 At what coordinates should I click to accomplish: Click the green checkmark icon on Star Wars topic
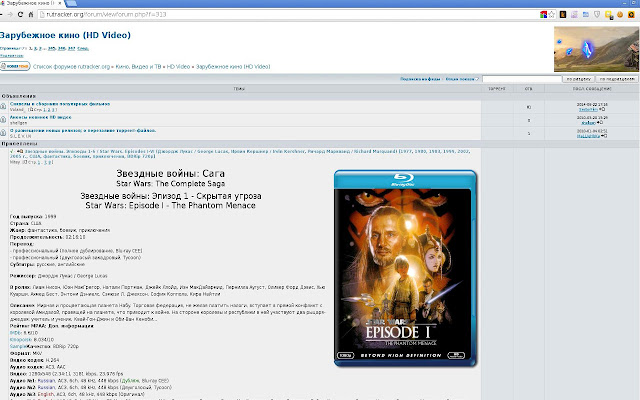pos(12,151)
